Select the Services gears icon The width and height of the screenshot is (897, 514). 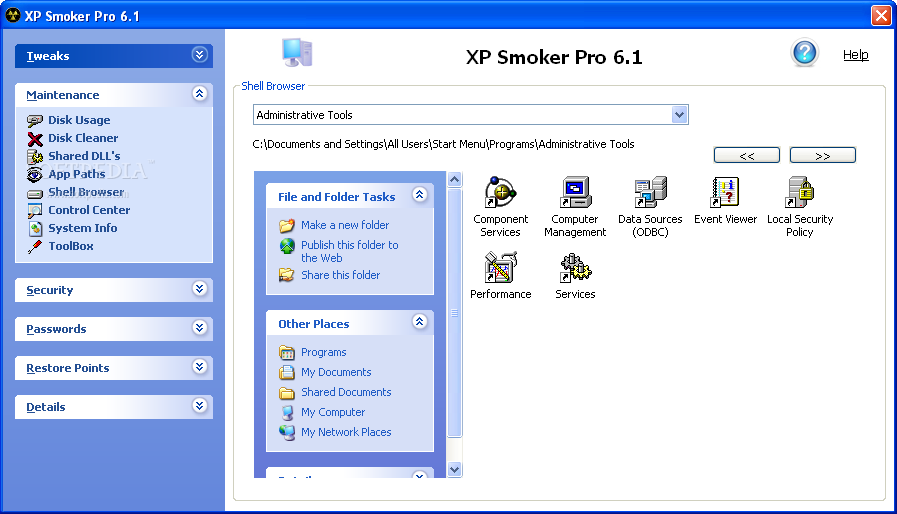coord(575,267)
